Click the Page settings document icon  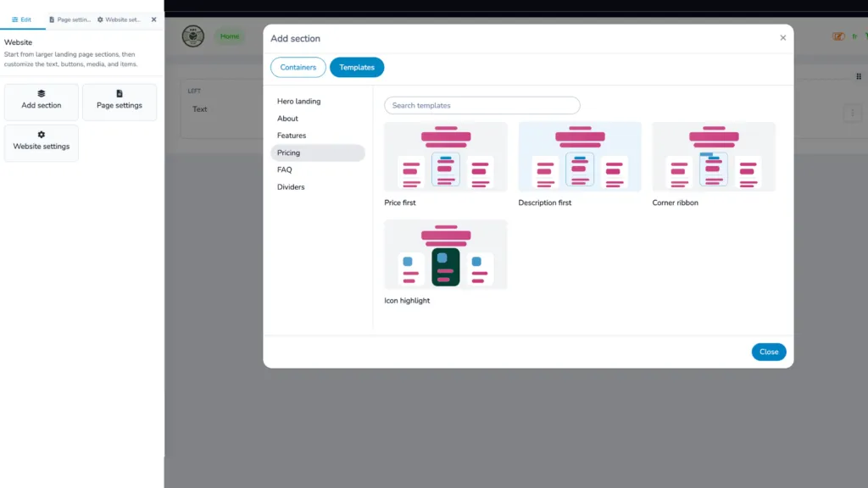point(120,93)
